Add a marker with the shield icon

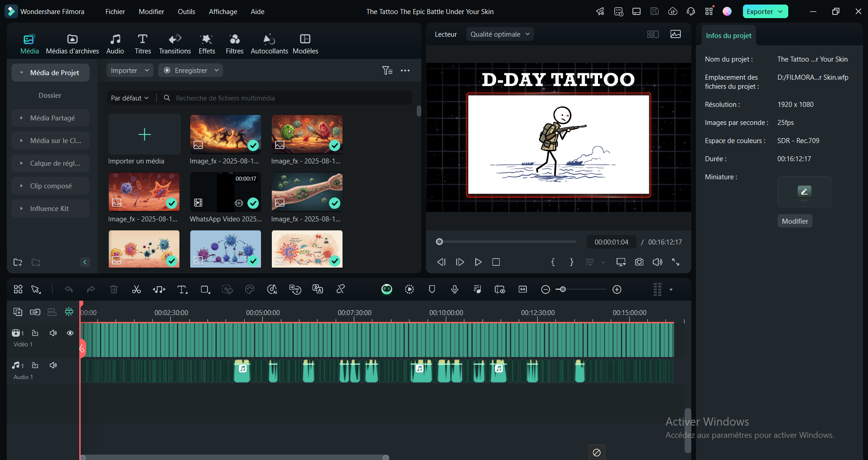(x=432, y=290)
